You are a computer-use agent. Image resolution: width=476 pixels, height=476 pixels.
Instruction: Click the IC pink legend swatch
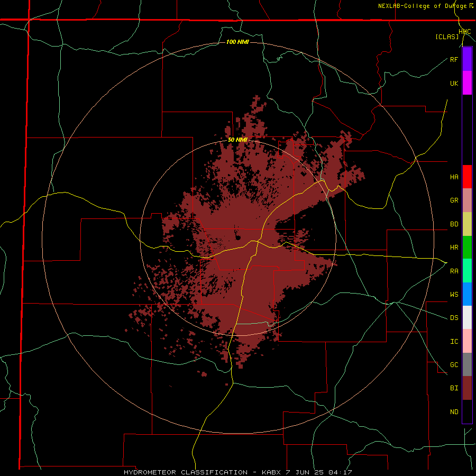pyautogui.click(x=467, y=341)
